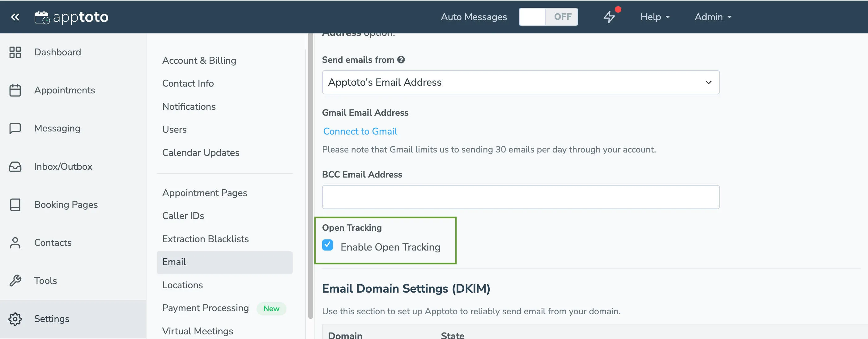Click inside the BCC Email Address field
This screenshot has height=339, width=868.
(521, 197)
